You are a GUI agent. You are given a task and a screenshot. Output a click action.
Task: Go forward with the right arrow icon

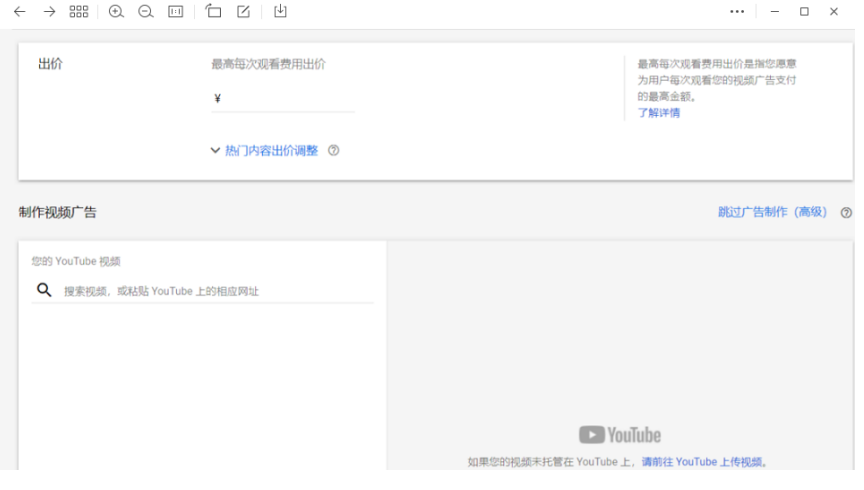pyautogui.click(x=50, y=12)
